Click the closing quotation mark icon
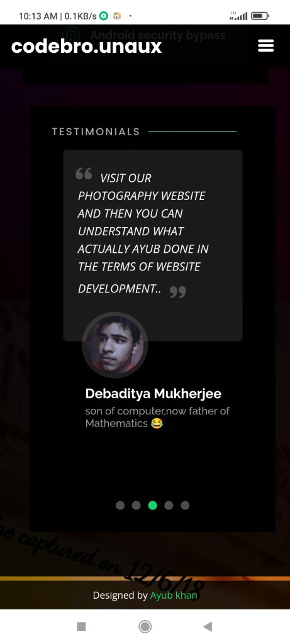Image resolution: width=290 pixels, height=644 pixels. (x=178, y=292)
